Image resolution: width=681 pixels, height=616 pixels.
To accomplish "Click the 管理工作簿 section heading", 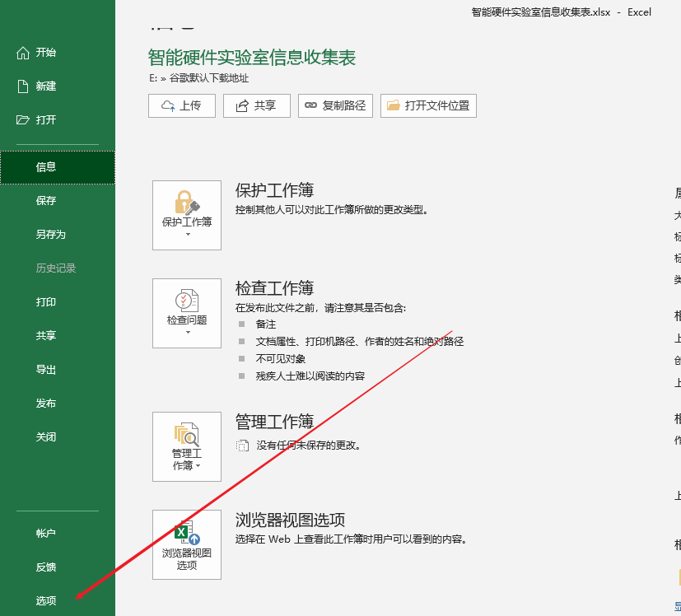I will pos(274,422).
